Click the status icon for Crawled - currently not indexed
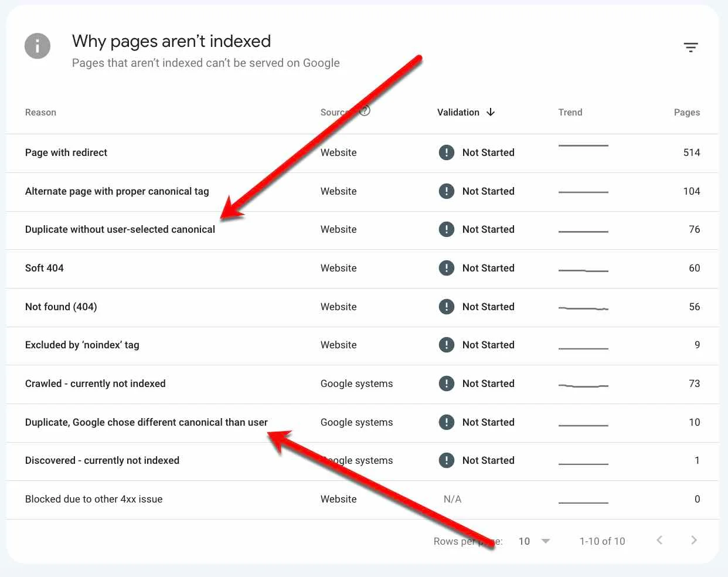 [446, 383]
